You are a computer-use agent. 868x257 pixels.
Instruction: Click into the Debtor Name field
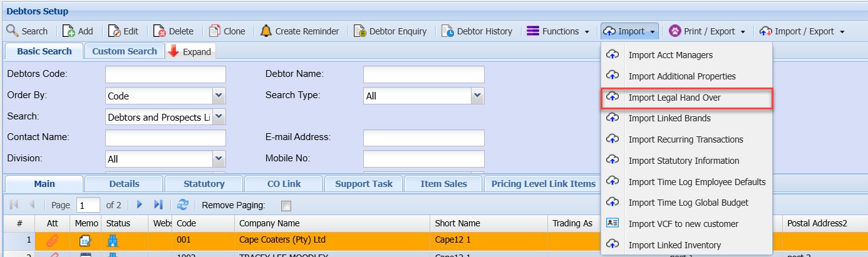coord(423,74)
